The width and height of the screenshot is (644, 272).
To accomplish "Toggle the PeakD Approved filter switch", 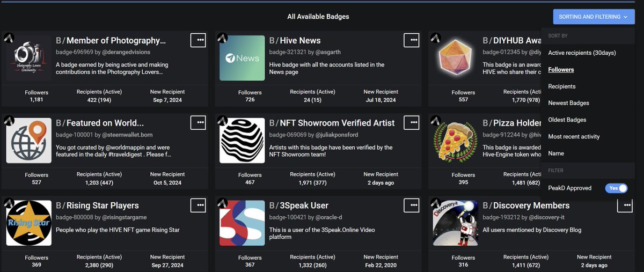I will 616,188.
